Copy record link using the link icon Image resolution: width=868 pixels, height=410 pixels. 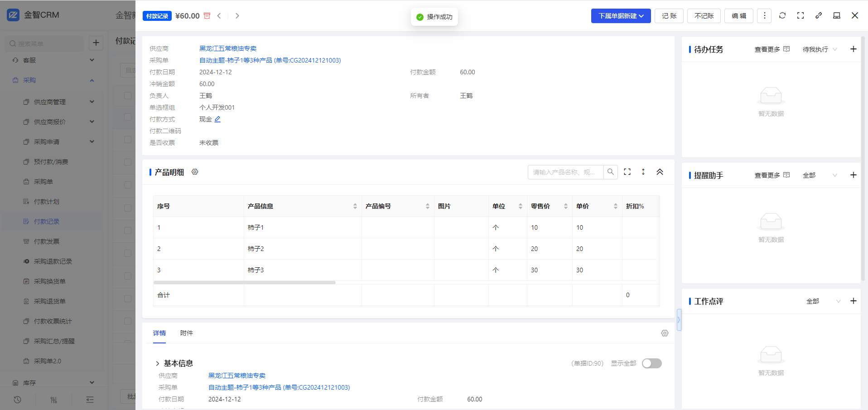[818, 15]
